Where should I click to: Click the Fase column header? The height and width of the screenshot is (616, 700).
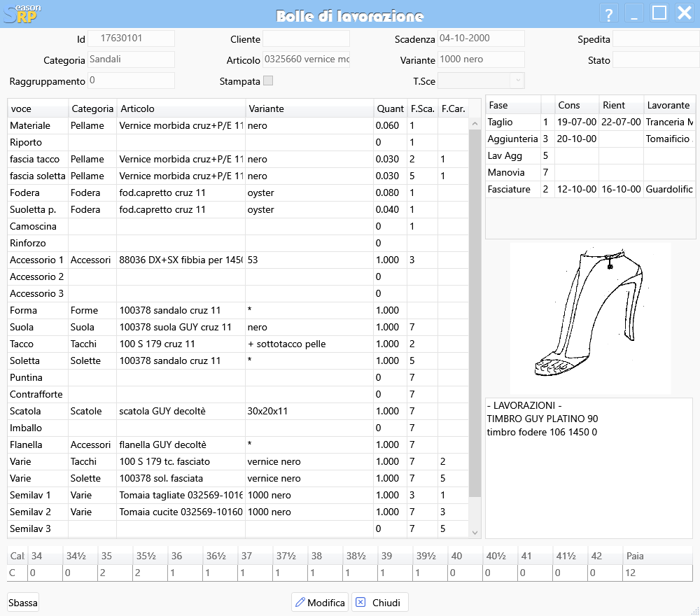point(513,105)
